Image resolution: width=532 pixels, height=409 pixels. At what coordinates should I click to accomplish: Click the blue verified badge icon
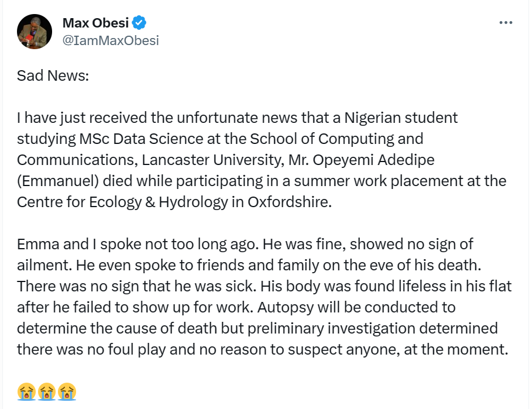tap(139, 23)
